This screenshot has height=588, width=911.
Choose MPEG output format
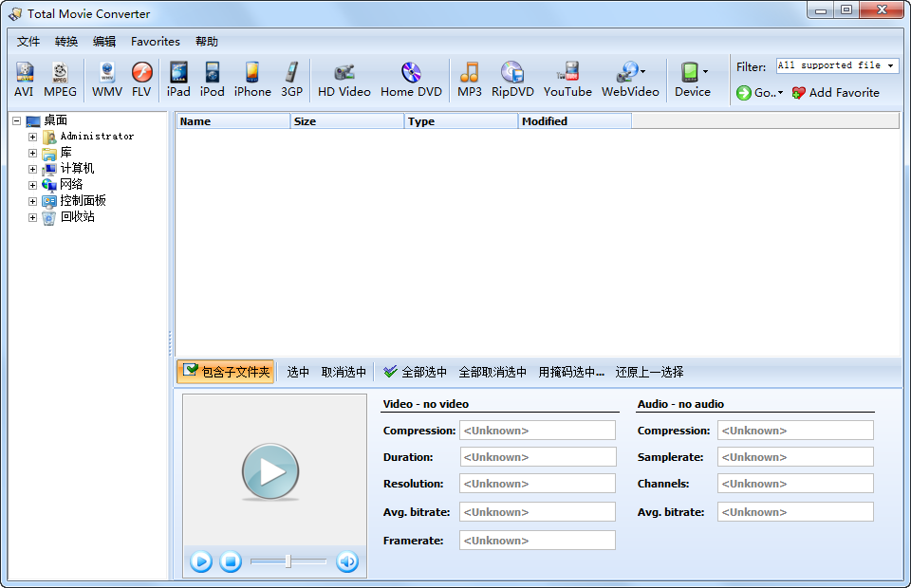pos(60,80)
